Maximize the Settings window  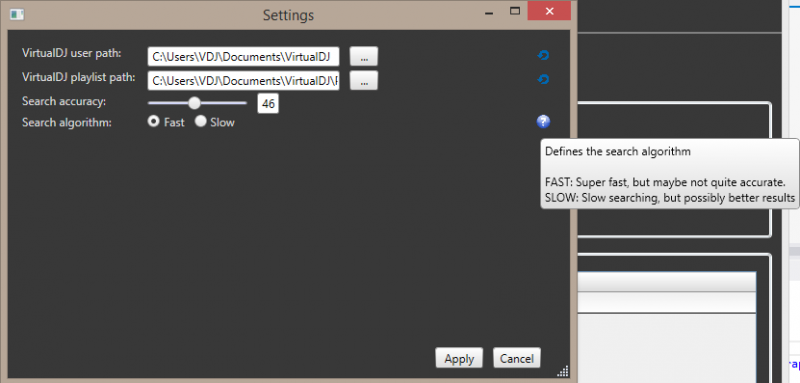(515, 11)
